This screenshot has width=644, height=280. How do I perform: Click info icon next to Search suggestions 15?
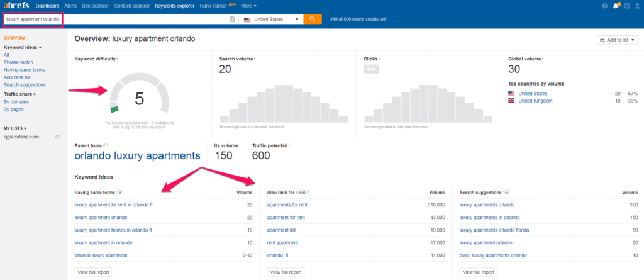[x=509, y=192]
